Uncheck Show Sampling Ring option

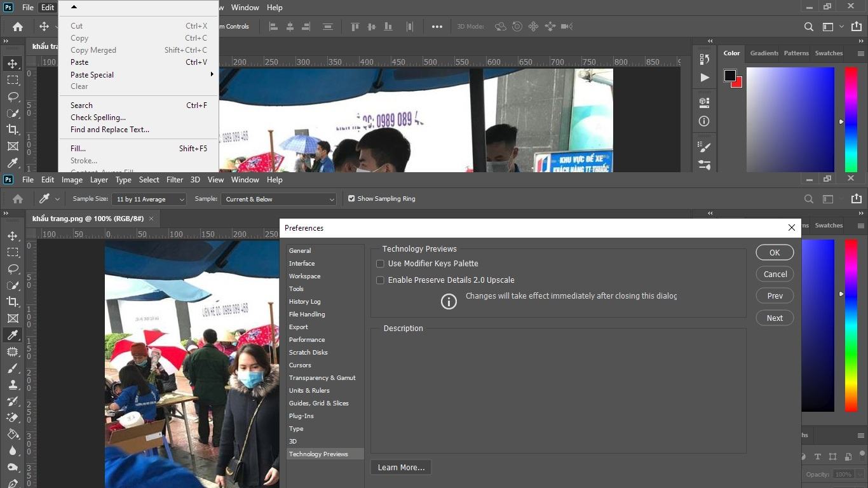point(351,199)
